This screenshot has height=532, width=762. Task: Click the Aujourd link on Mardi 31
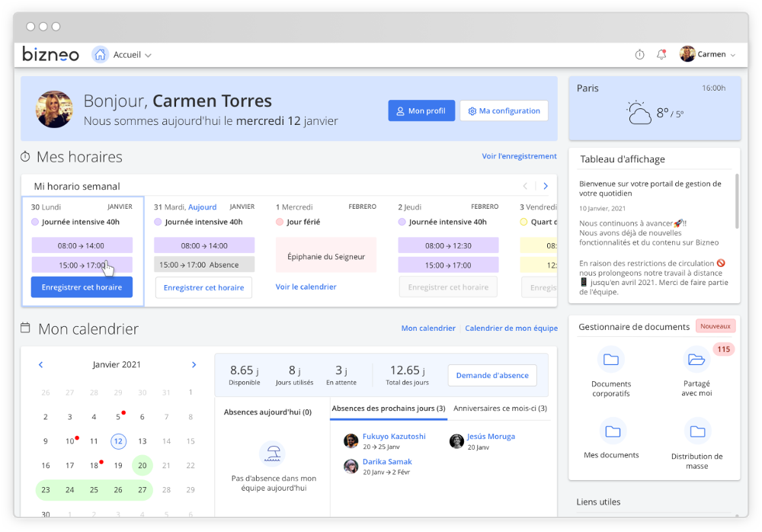click(202, 207)
